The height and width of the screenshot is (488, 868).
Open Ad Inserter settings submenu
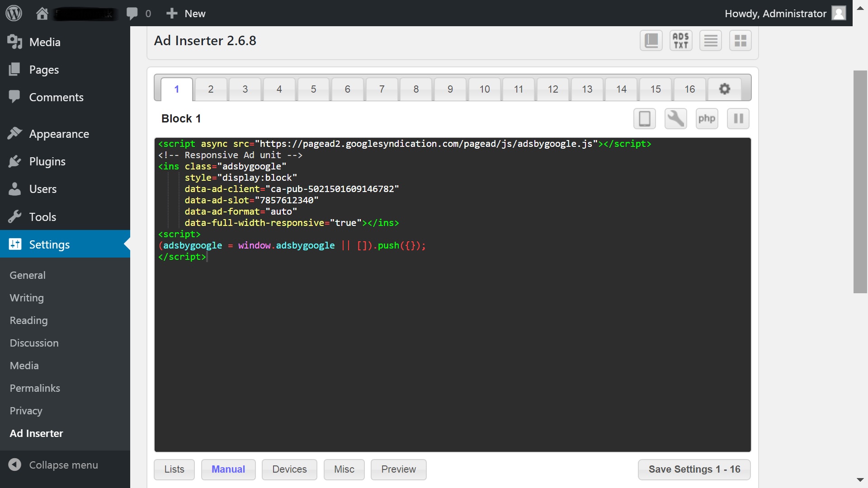pos(36,433)
